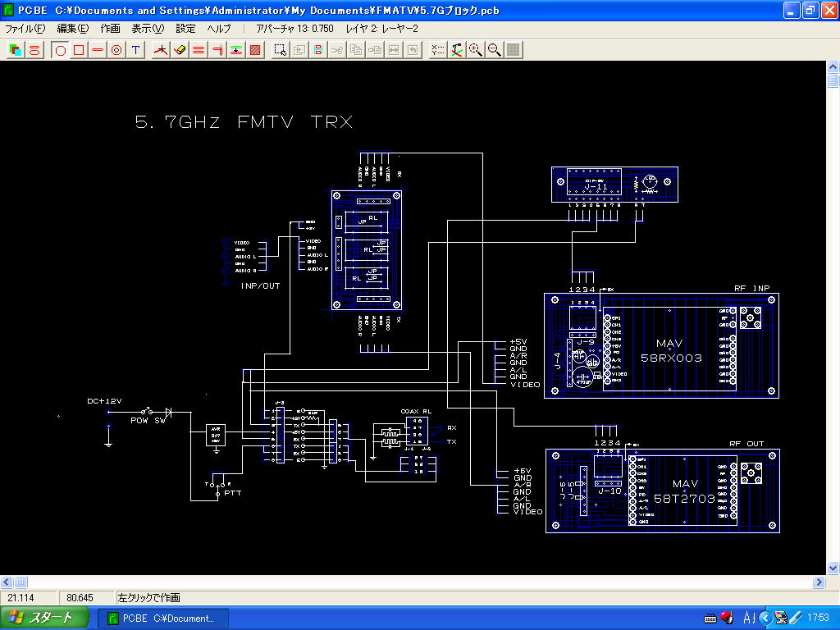Open the 設定 menu
The image size is (840, 630).
[x=186, y=29]
